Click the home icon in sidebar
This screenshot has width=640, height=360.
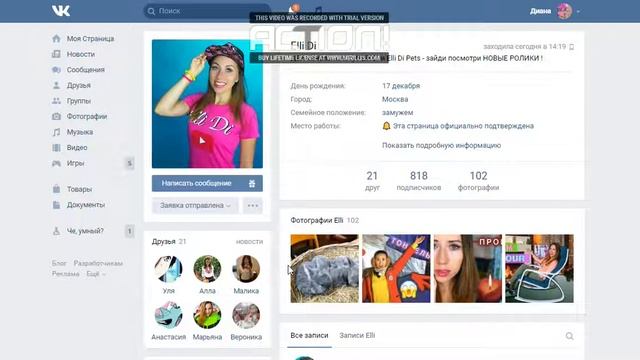(56, 39)
